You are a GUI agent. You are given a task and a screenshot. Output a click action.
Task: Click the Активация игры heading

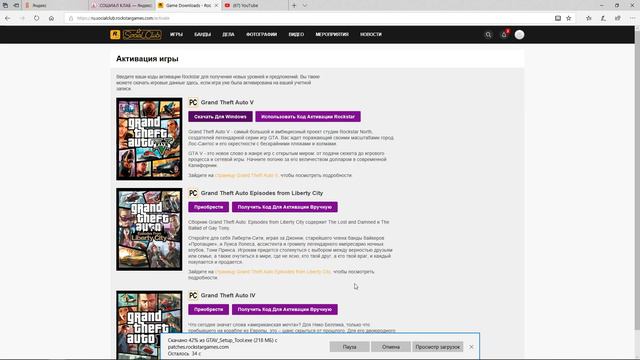click(x=147, y=59)
